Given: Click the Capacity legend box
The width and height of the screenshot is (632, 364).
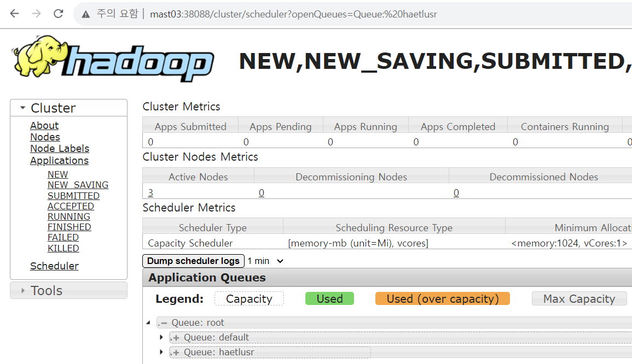Looking at the screenshot, I should click(x=249, y=299).
